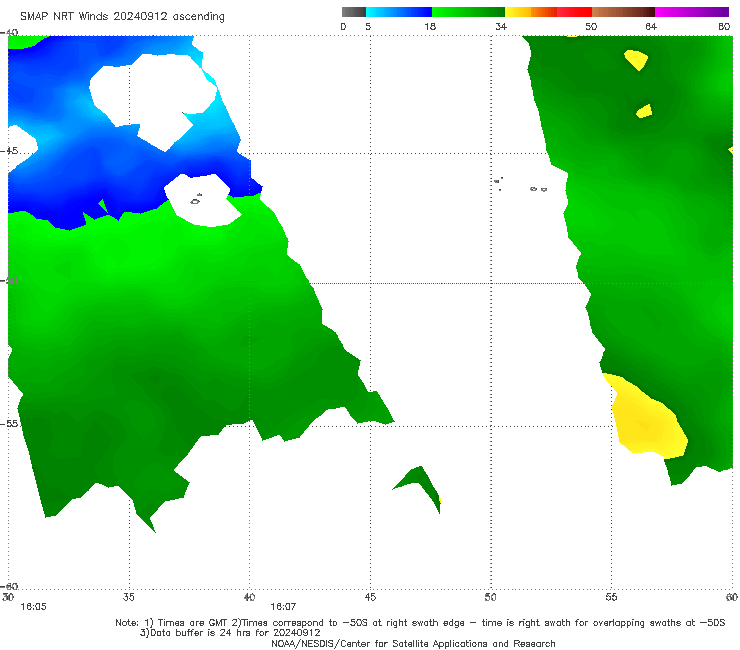Click the 'NOAA/NESDIS/Center for Satellite Applications and Research' credit

413,643
